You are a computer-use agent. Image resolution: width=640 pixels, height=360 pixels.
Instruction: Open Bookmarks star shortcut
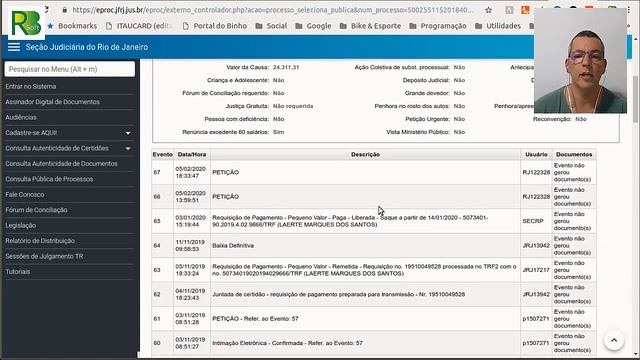(x=72, y=26)
